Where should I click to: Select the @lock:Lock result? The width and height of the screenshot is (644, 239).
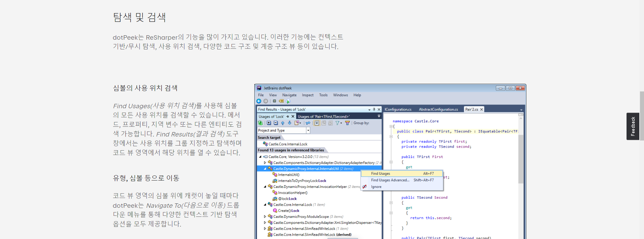coord(285,199)
